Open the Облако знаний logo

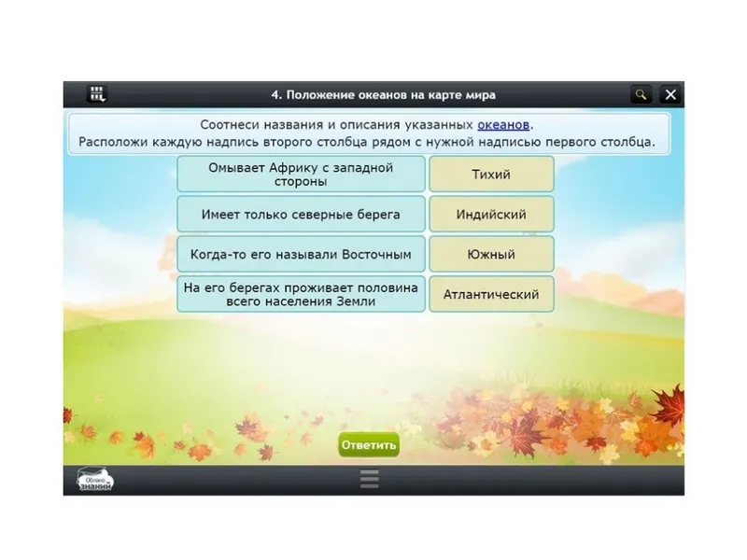coord(94,479)
